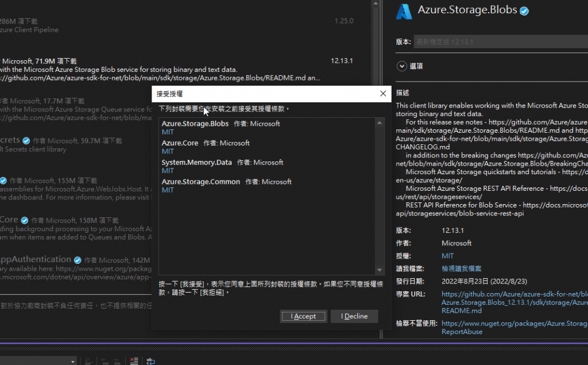
Task: Click verified badge next to Azure.Storage.Blobs title
Action: click(x=524, y=11)
